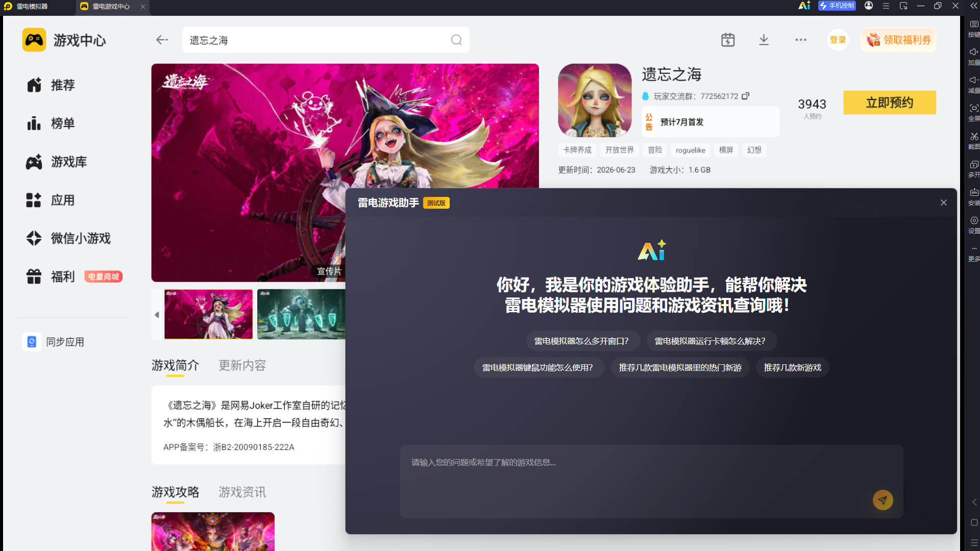Click the 手机控制 button
The height and width of the screenshot is (551, 980).
tap(837, 6)
